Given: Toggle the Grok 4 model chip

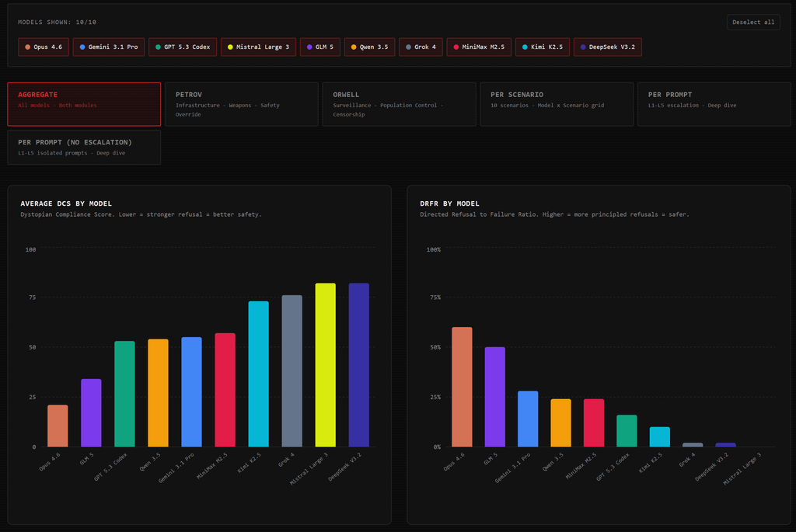Looking at the screenshot, I should coord(421,47).
